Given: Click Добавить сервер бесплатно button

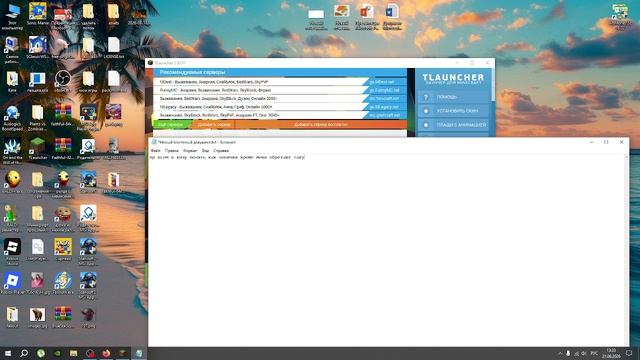Looking at the screenshot, I should point(321,124).
